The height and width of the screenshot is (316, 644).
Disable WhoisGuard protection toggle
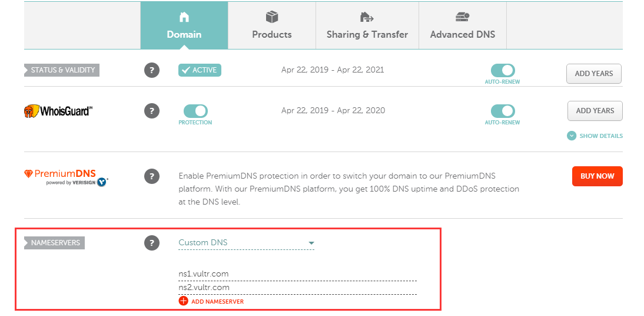(195, 111)
